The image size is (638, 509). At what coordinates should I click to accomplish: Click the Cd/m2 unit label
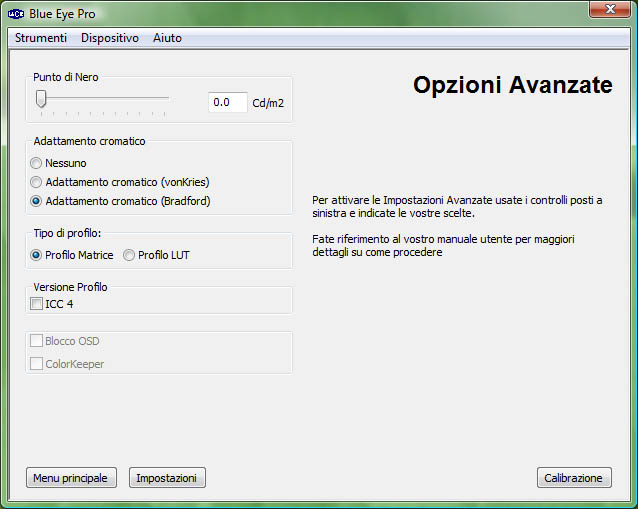coord(268,103)
